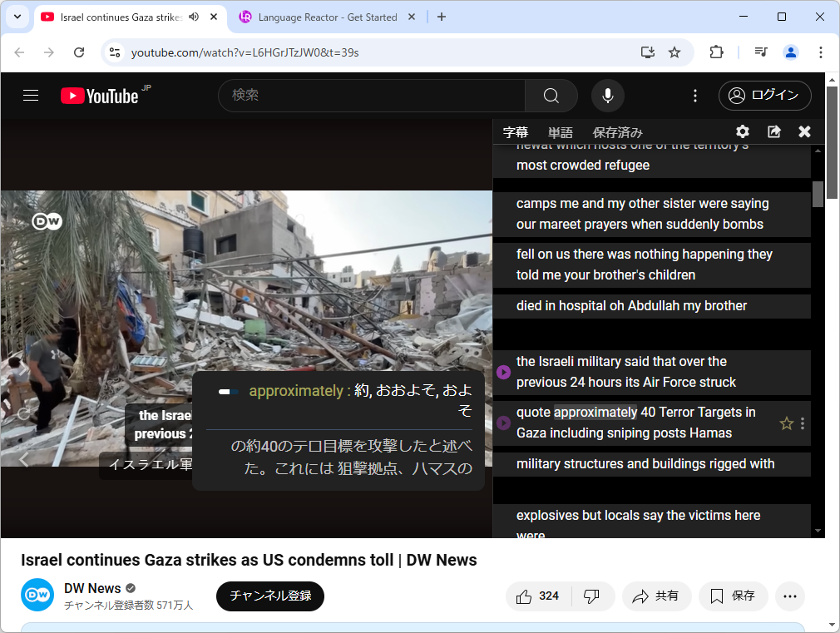This screenshot has height=633, width=840.
Task: Click the search magnifier button
Action: click(551, 96)
